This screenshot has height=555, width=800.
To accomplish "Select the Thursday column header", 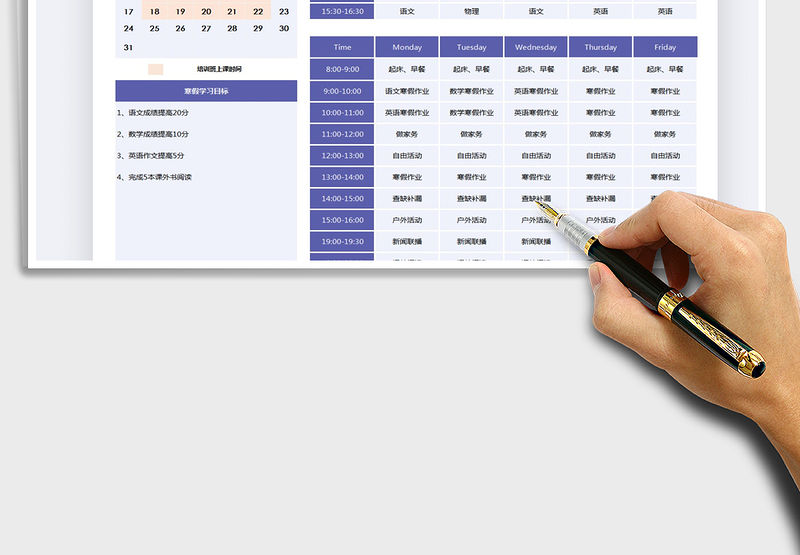I will click(600, 47).
